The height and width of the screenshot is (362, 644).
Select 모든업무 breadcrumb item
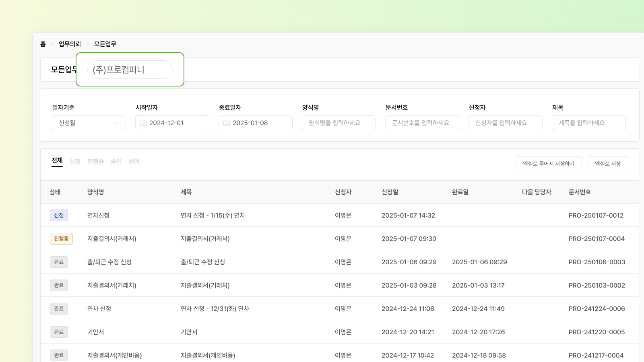[105, 44]
